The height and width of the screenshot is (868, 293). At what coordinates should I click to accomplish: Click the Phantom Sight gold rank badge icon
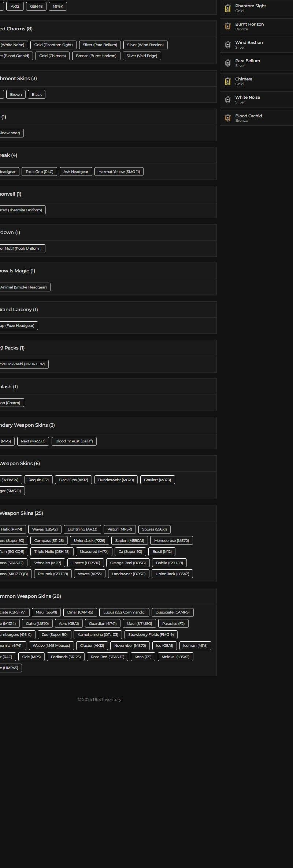[x=228, y=8]
